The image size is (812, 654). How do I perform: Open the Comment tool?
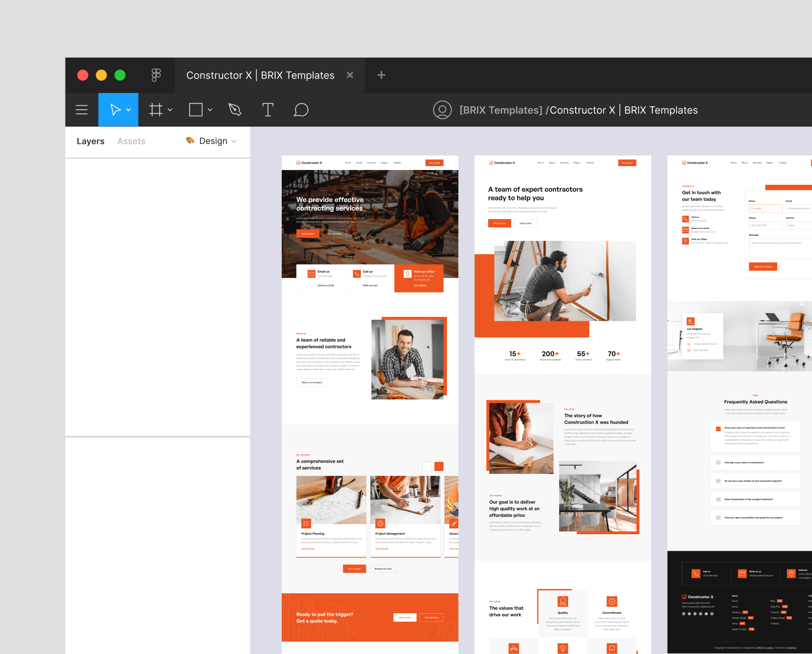(301, 110)
